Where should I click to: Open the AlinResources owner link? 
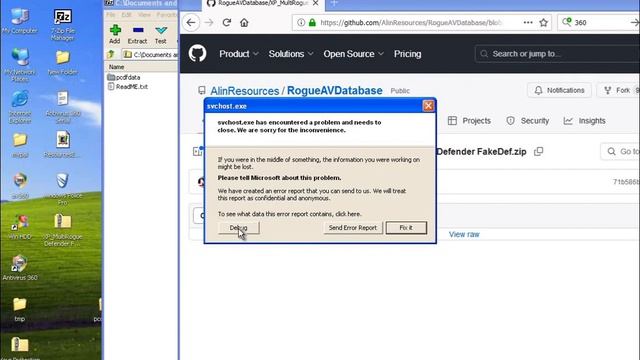click(244, 91)
